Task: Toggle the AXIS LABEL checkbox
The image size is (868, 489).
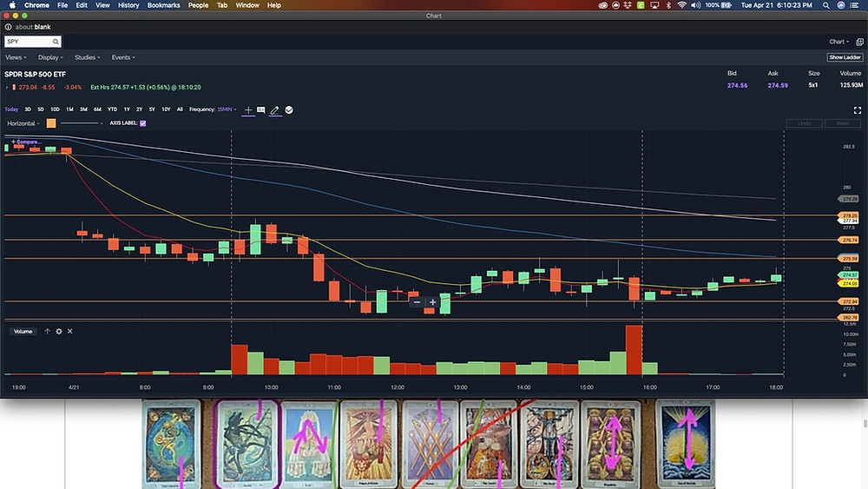Action: click(143, 123)
